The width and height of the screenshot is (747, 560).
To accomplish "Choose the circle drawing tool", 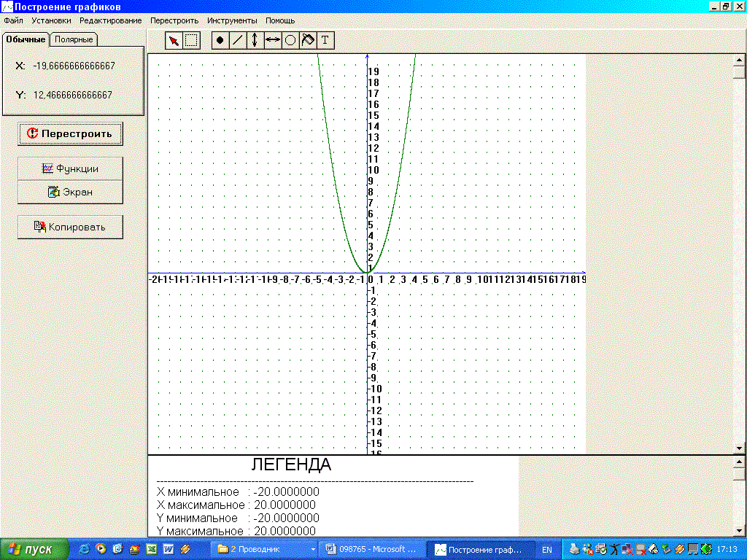I will click(290, 41).
